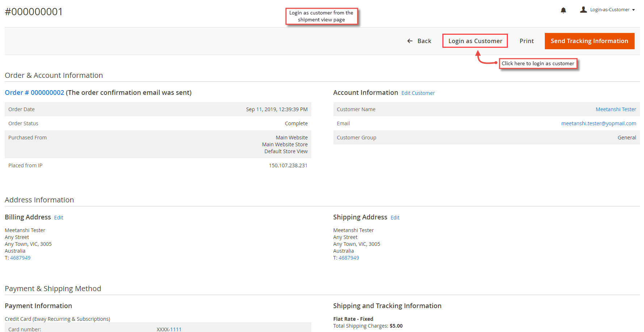Click the Login as Customer button
The width and height of the screenshot is (644, 332).
(x=475, y=41)
